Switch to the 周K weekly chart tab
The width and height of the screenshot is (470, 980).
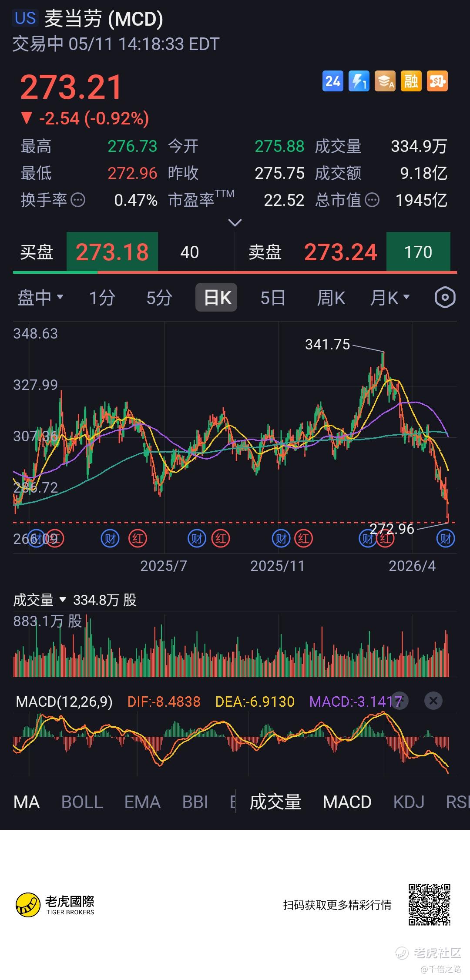[x=331, y=298]
